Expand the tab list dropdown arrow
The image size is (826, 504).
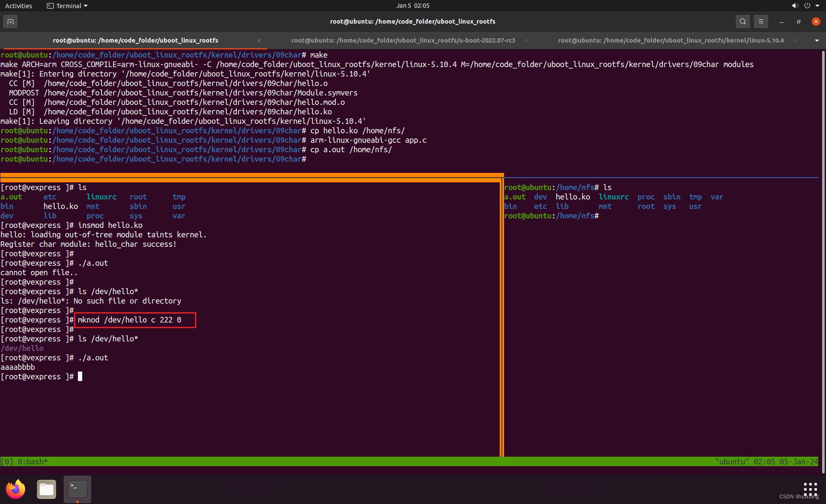coord(817,40)
